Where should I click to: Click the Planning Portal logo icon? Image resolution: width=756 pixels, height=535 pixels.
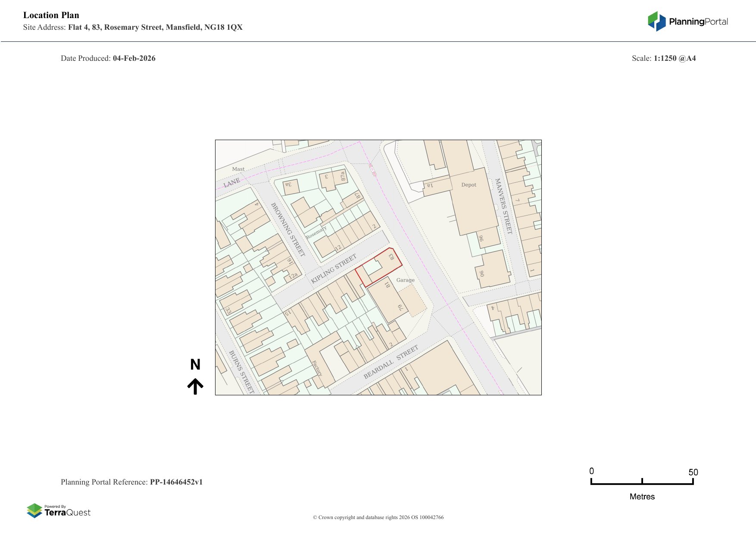[x=656, y=21]
